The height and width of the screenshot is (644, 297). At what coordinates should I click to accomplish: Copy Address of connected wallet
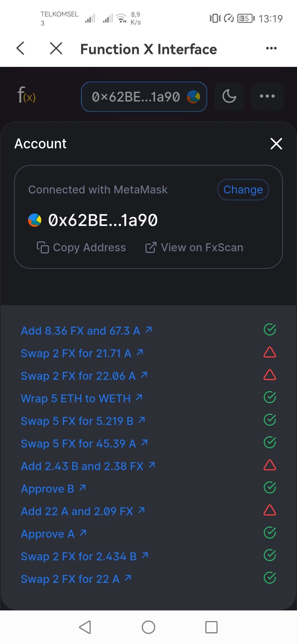pyautogui.click(x=81, y=247)
